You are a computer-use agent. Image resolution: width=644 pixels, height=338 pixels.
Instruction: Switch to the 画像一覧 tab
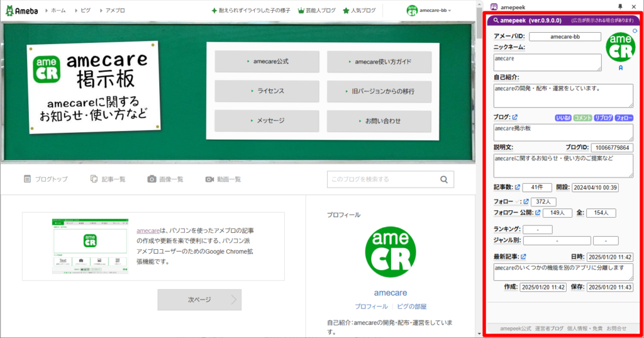pyautogui.click(x=165, y=179)
